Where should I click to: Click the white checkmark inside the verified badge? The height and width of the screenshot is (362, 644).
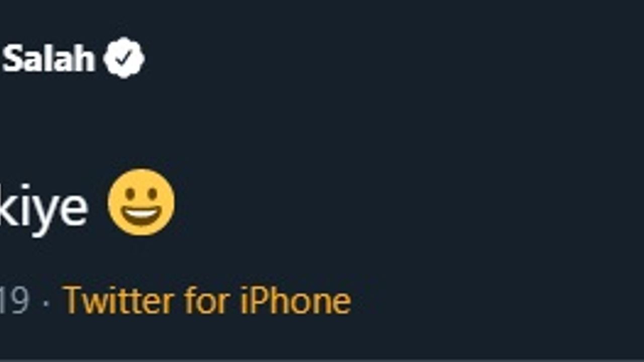124,58
